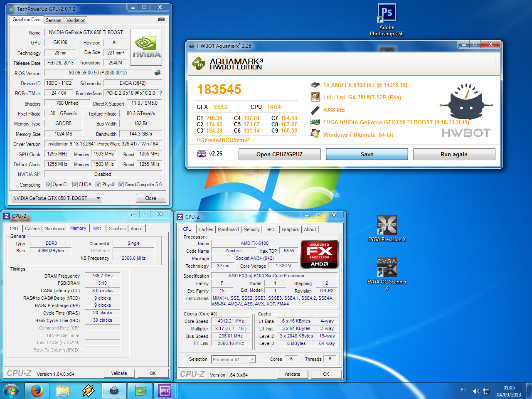The height and width of the screenshot is (399, 532).
Task: Click the GPU name field GTX 650 Ti BOOST
Action: (x=86, y=32)
